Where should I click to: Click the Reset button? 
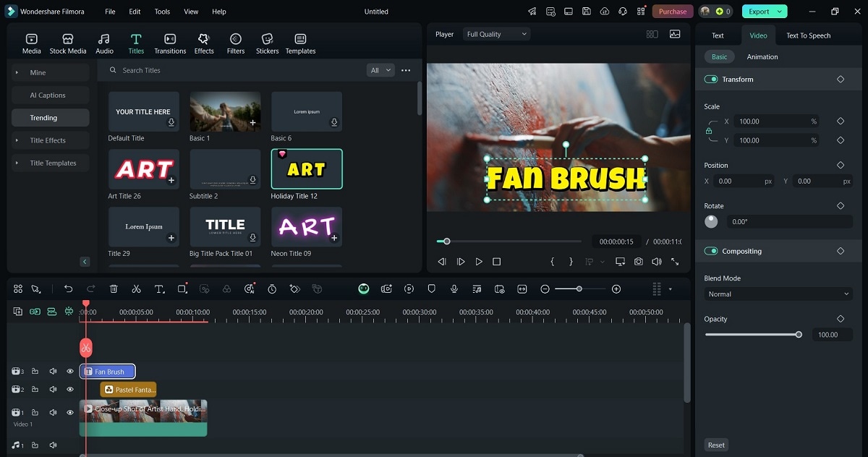point(716,445)
